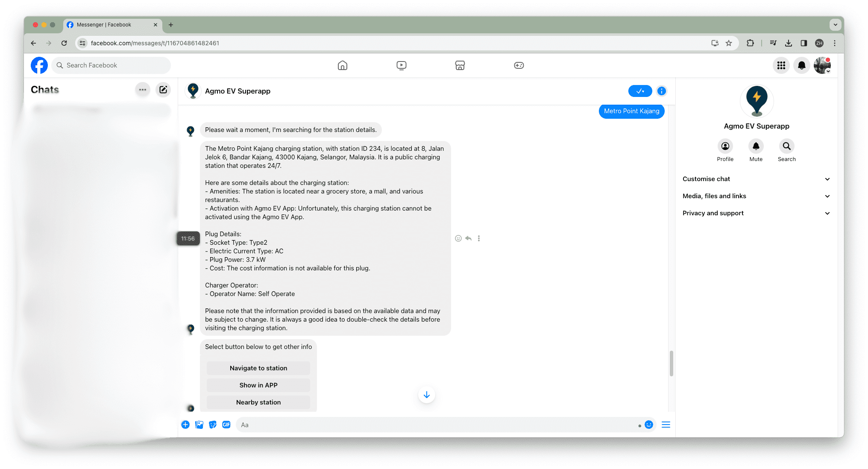Open the Marketplace icon
The image size is (868, 469).
[x=460, y=65]
